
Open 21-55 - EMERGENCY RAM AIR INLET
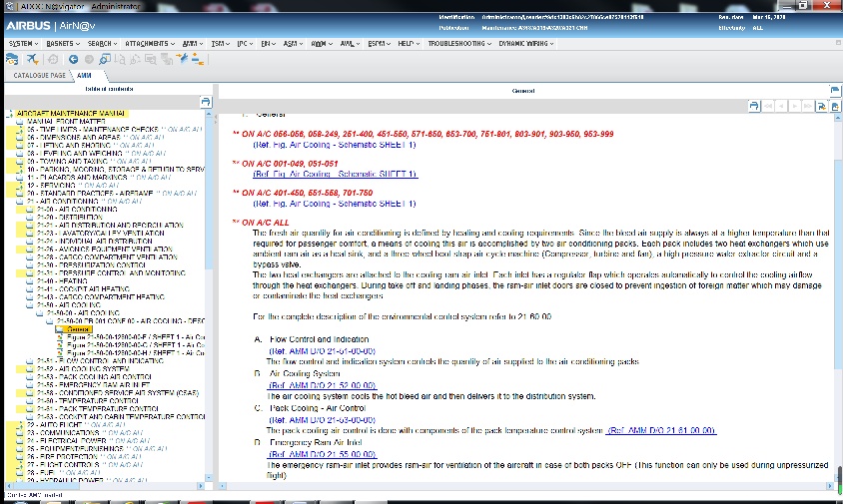[93, 385]
